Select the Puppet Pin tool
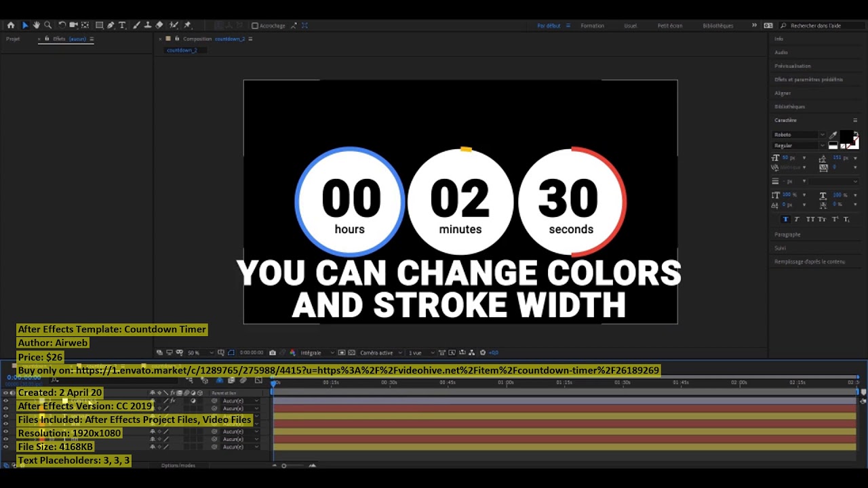 tap(187, 25)
